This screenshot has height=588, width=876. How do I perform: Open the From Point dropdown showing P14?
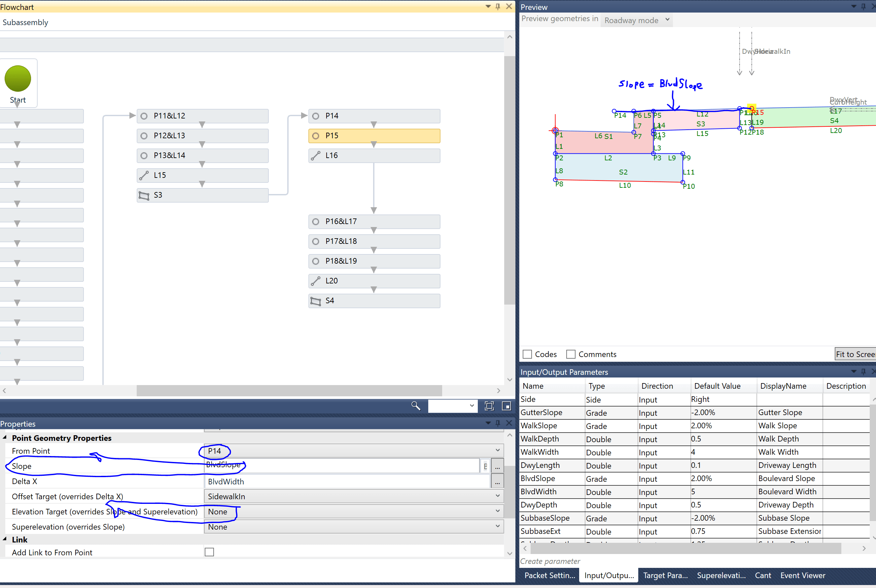click(x=498, y=450)
